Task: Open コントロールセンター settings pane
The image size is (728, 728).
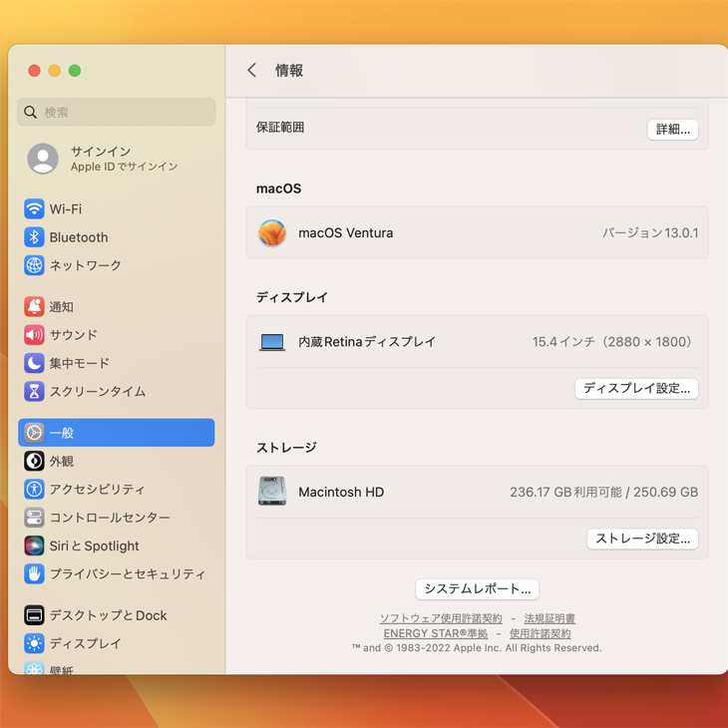Action: coord(116,518)
